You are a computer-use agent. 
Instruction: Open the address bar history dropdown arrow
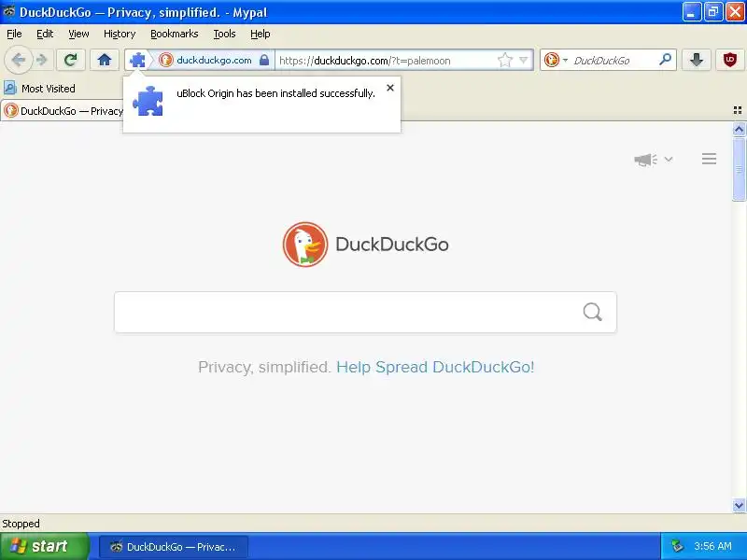click(524, 60)
